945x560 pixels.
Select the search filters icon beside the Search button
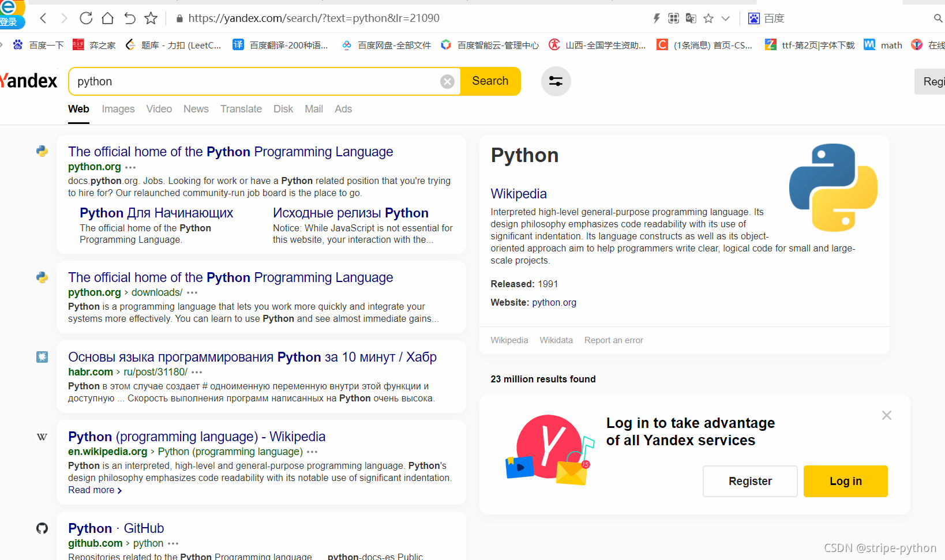coord(556,81)
